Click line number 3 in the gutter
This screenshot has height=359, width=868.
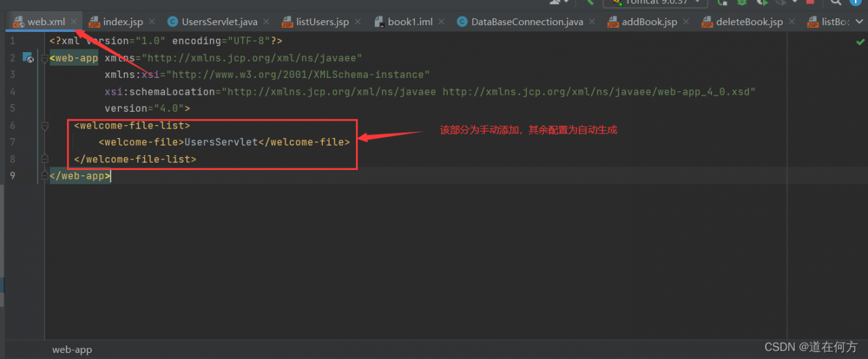click(12, 75)
